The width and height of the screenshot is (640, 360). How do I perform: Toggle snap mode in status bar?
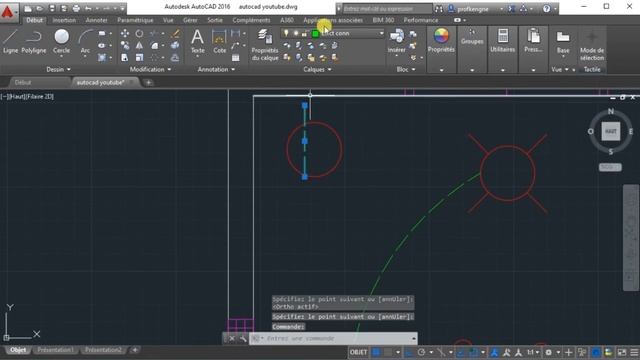[387, 352]
